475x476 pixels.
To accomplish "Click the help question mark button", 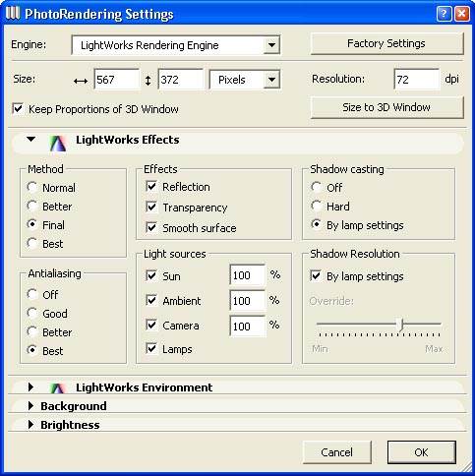I will click(444, 14).
